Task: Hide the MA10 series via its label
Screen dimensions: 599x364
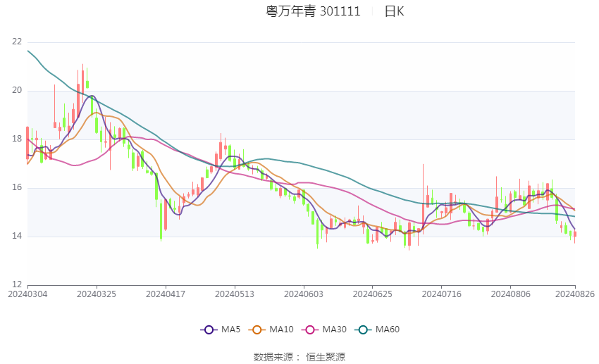Action: coord(281,330)
